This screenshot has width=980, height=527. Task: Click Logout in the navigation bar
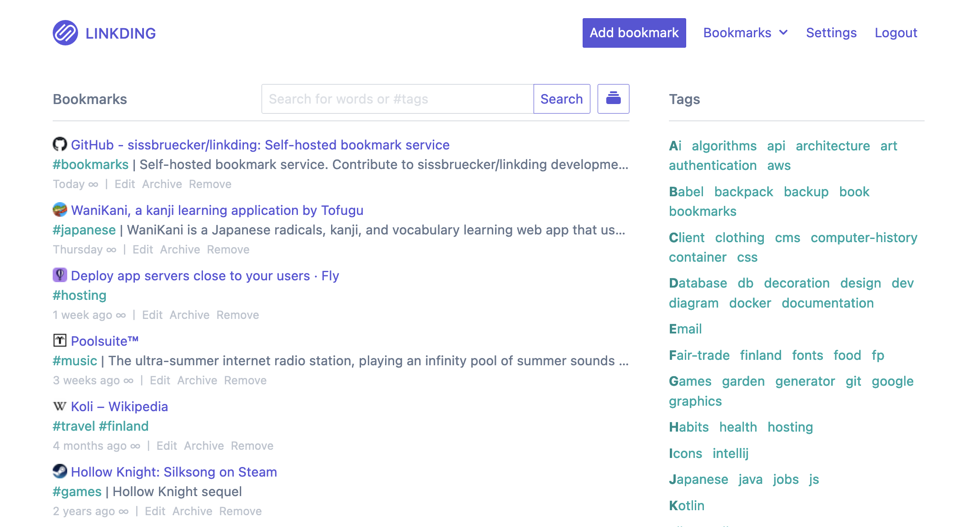coord(896,32)
